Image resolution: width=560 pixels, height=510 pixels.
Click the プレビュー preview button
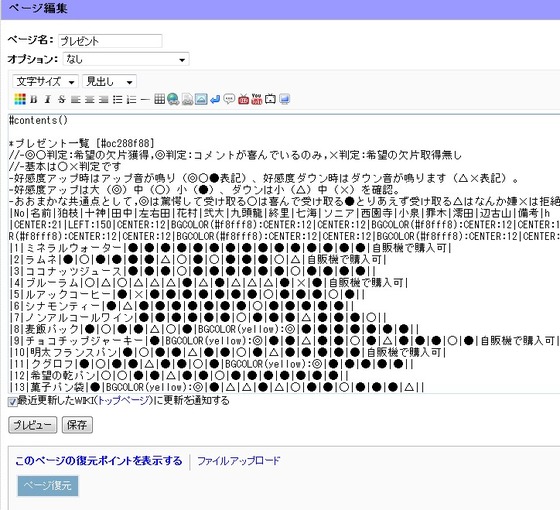click(x=32, y=425)
